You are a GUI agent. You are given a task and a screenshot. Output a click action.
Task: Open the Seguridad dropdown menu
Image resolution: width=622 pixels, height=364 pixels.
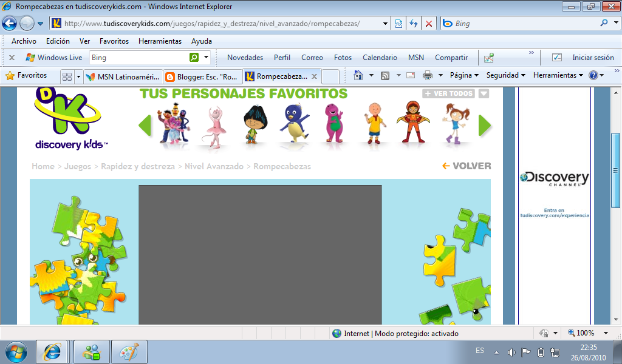[x=506, y=75]
